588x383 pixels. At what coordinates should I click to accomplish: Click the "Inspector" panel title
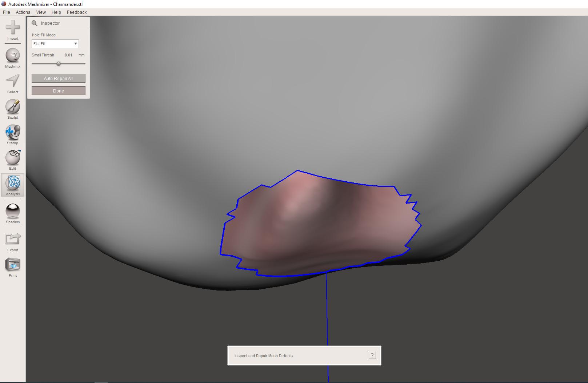(x=50, y=23)
